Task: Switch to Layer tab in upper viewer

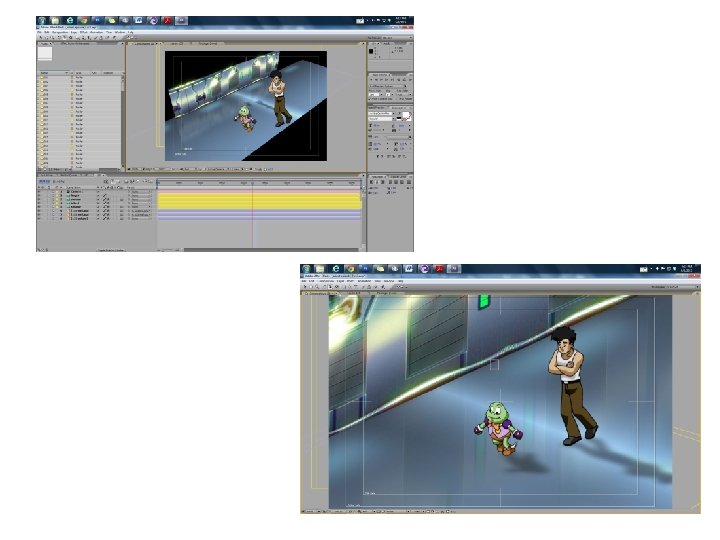Action: pyautogui.click(x=177, y=44)
